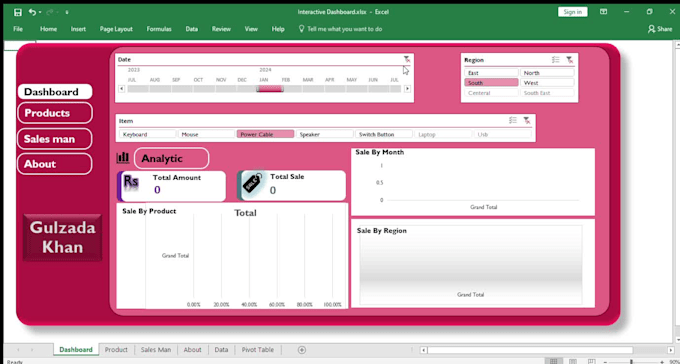
Task: Select Switch Button in Item slicer
Action: click(383, 134)
